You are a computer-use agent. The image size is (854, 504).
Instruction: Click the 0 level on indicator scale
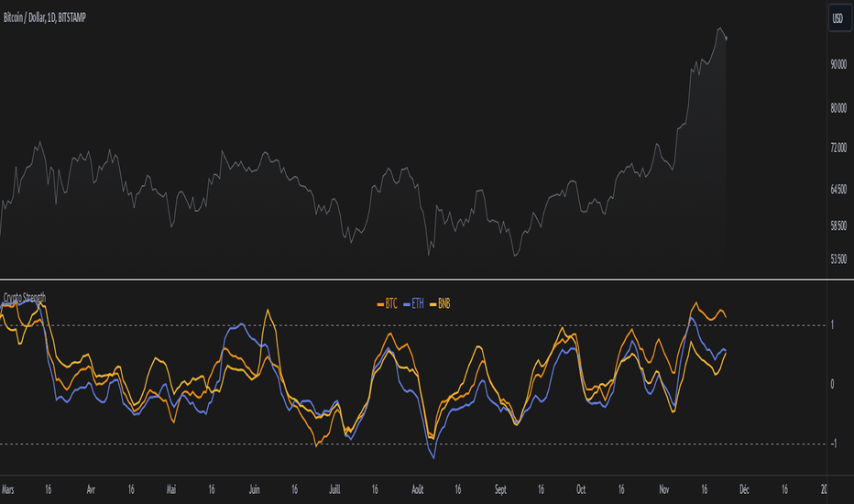click(832, 384)
